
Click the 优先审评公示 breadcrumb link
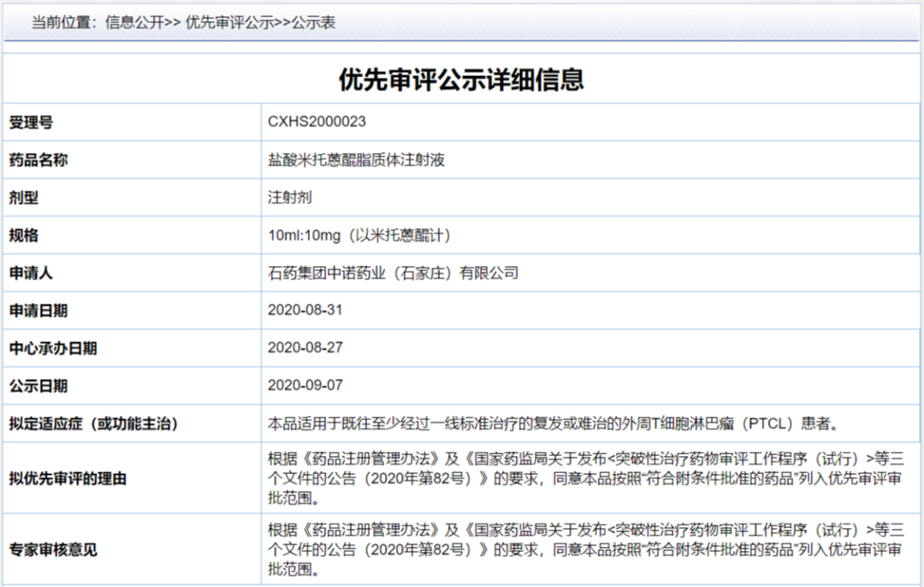(230, 22)
